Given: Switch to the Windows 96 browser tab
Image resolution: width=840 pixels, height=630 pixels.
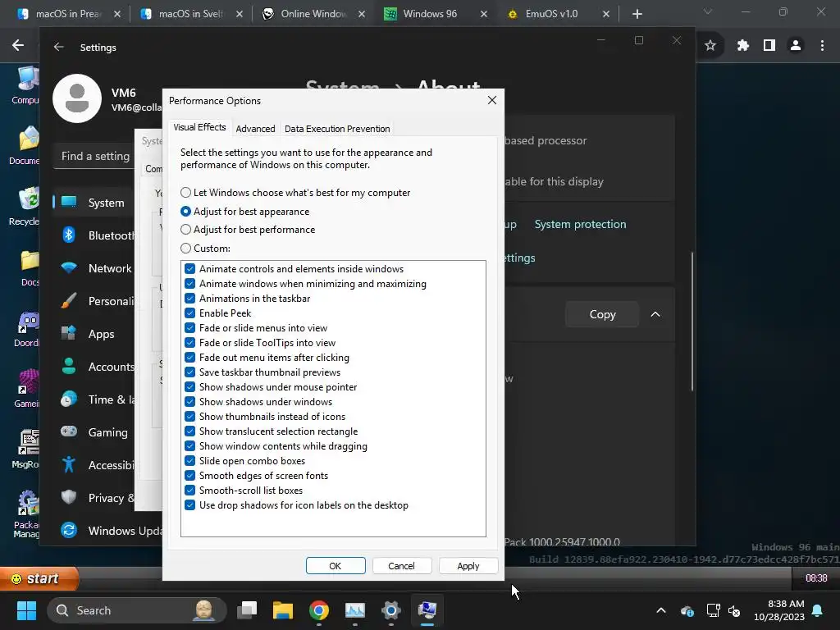Looking at the screenshot, I should click(430, 14).
